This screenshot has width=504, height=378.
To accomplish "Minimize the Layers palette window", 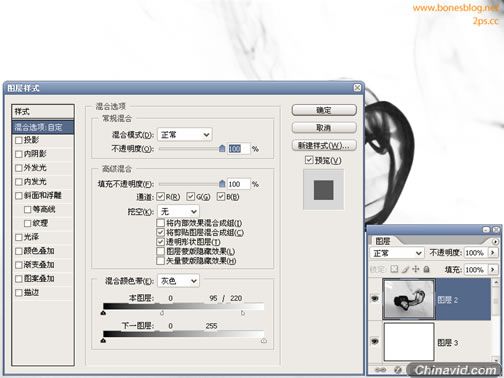I will (x=486, y=230).
